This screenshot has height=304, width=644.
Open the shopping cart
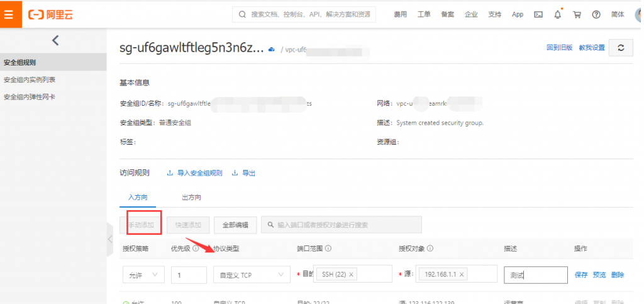tap(577, 14)
